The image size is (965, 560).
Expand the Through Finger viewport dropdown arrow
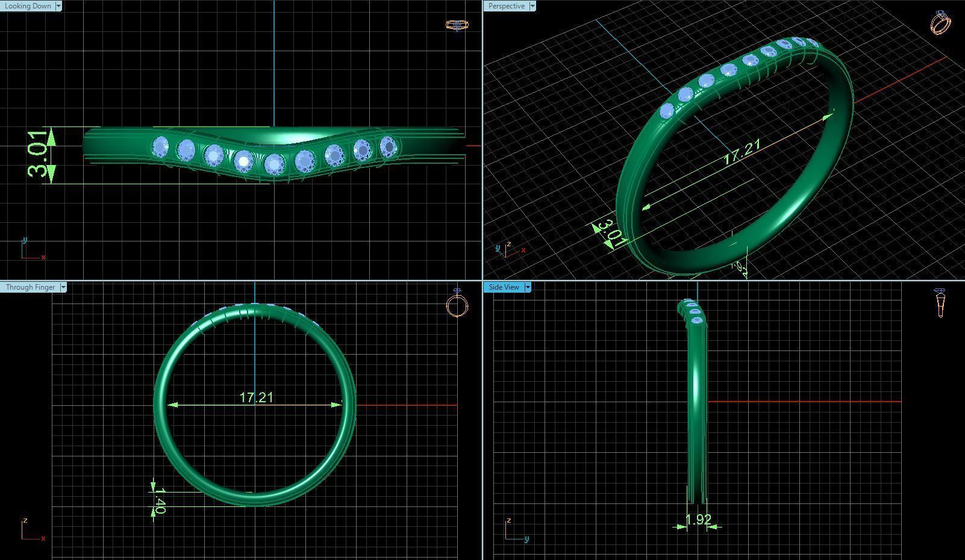(x=63, y=287)
